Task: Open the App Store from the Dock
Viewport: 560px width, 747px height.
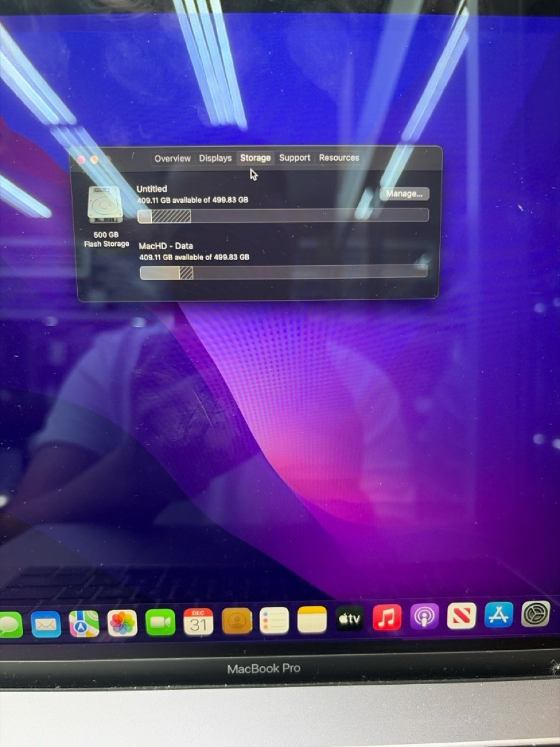Action: 499,615
